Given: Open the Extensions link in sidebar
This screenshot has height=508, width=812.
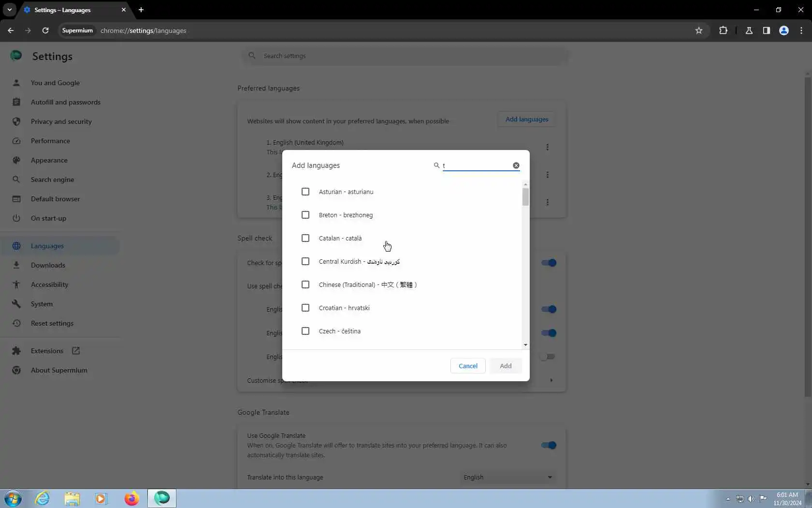Looking at the screenshot, I should pyautogui.click(x=47, y=351).
